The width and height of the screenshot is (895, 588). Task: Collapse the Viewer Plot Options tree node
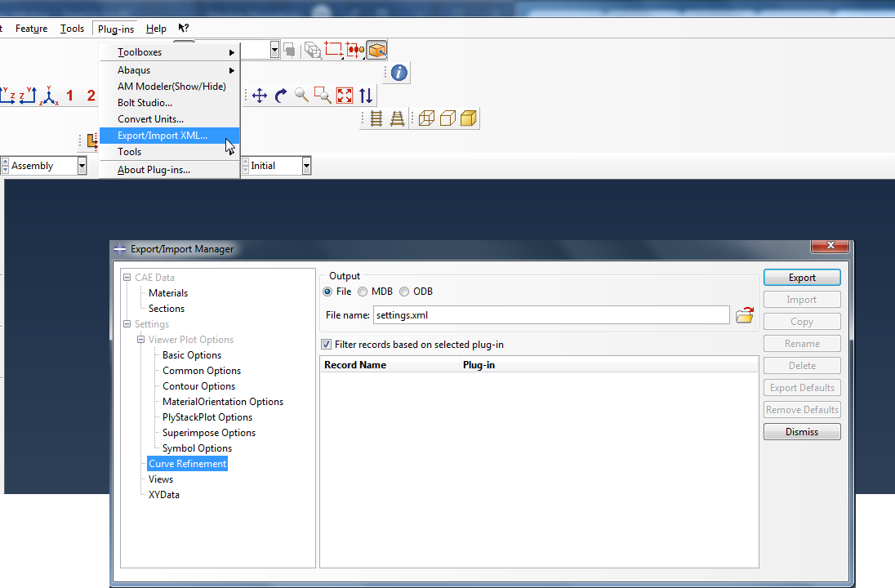[140, 339]
